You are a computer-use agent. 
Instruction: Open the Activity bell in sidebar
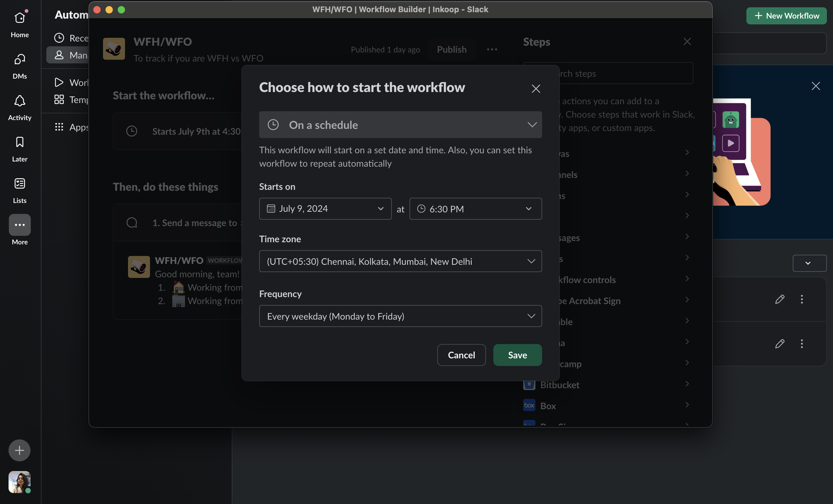point(20,108)
